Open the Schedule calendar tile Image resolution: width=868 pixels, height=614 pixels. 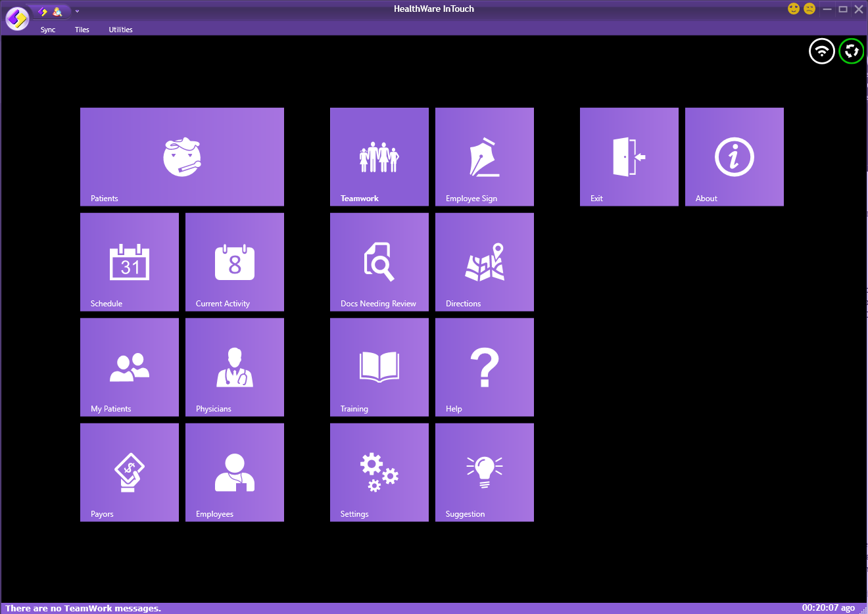point(129,262)
